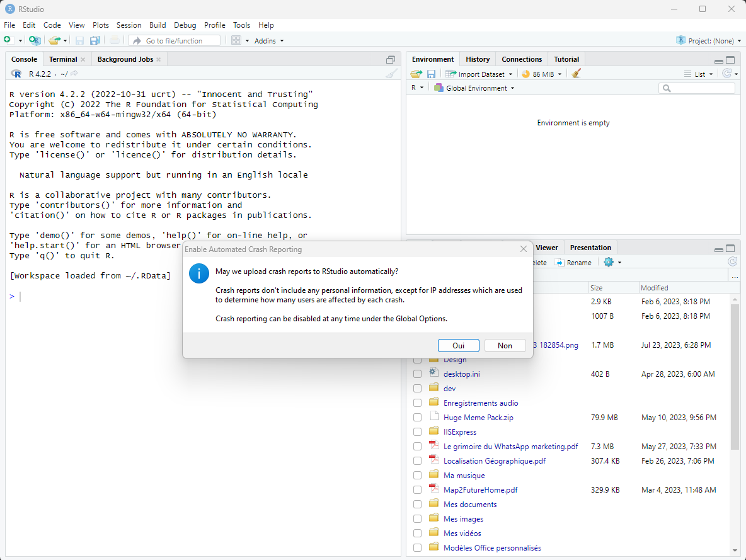Click the Save current document icon in main toolbar
Viewport: 746px width, 560px height.
coord(79,40)
